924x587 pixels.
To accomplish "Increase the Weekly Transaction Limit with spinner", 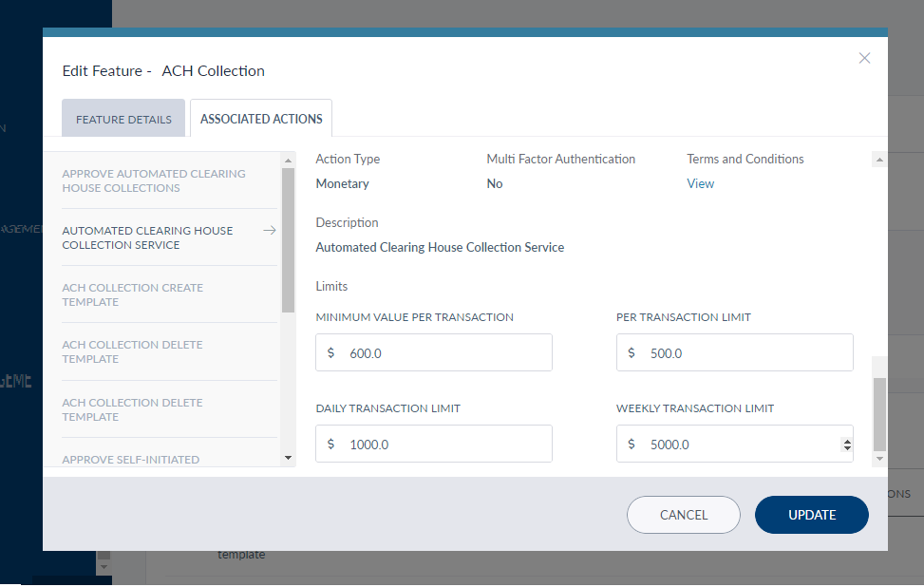I will click(846, 440).
